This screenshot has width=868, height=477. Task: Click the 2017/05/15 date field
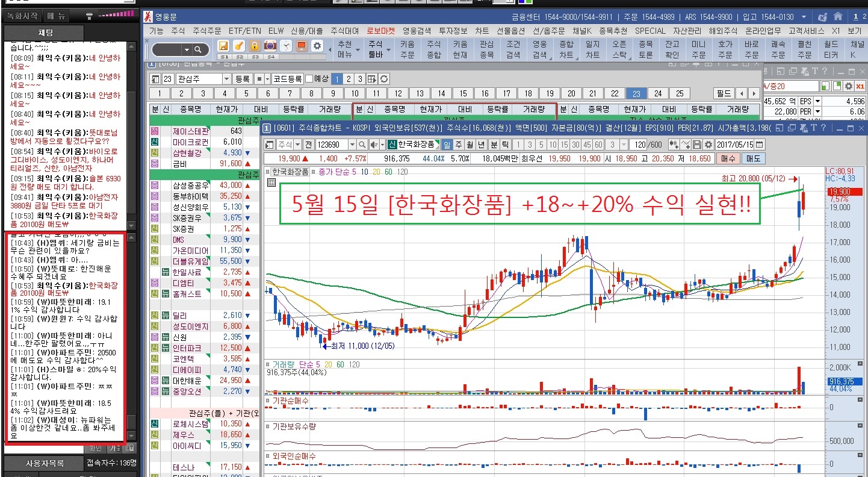(x=736, y=145)
